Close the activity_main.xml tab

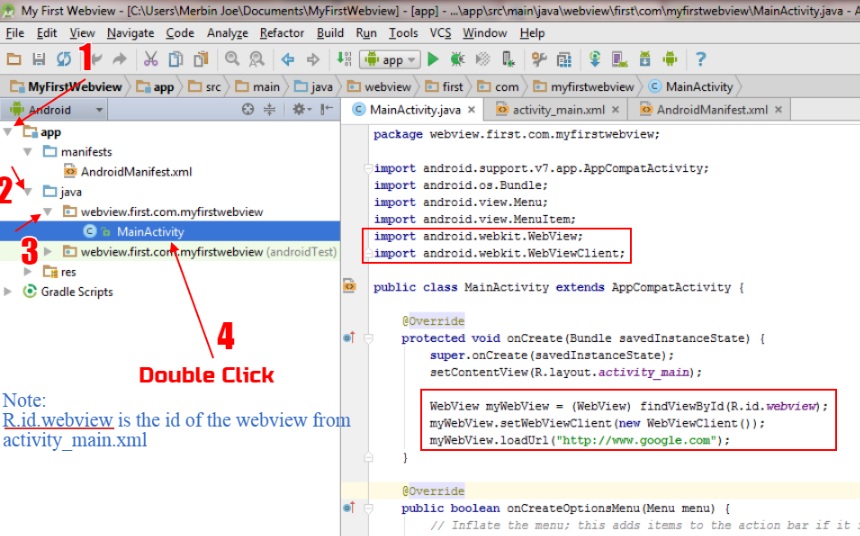[615, 110]
